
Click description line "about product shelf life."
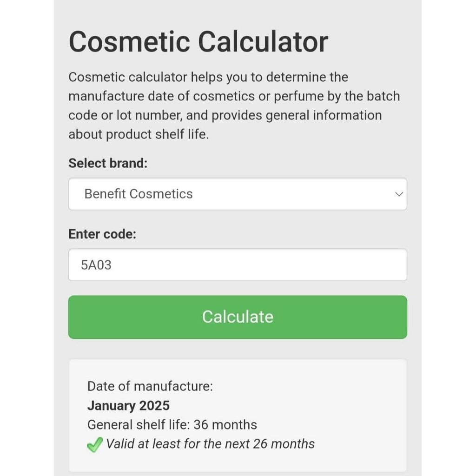pyautogui.click(x=139, y=134)
